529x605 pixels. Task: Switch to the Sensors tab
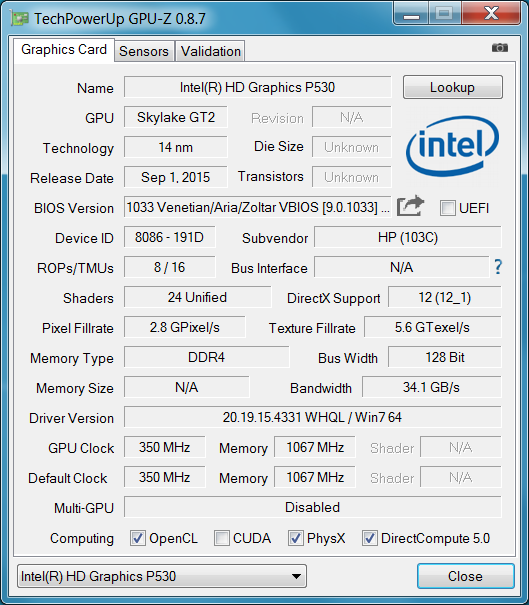pyautogui.click(x=144, y=51)
